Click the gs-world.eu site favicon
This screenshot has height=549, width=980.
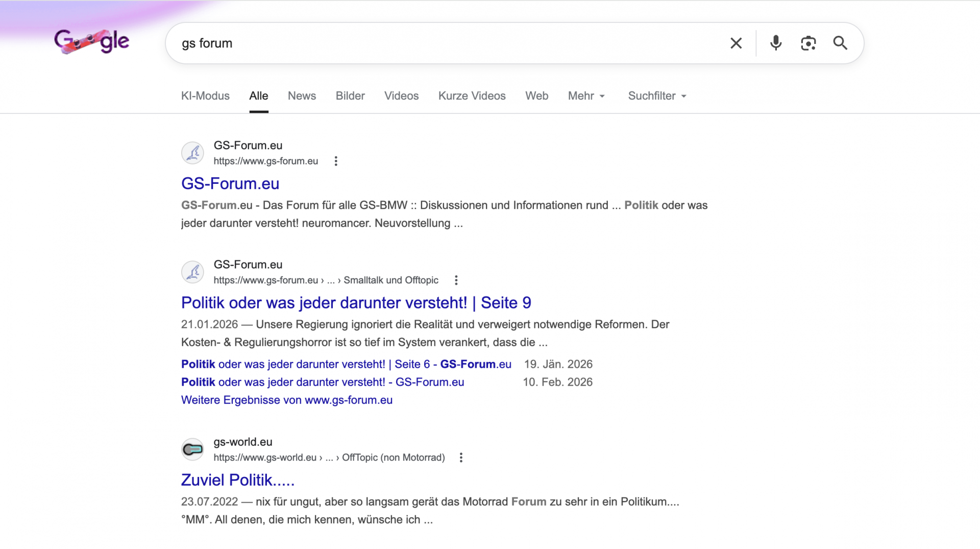[x=192, y=449]
